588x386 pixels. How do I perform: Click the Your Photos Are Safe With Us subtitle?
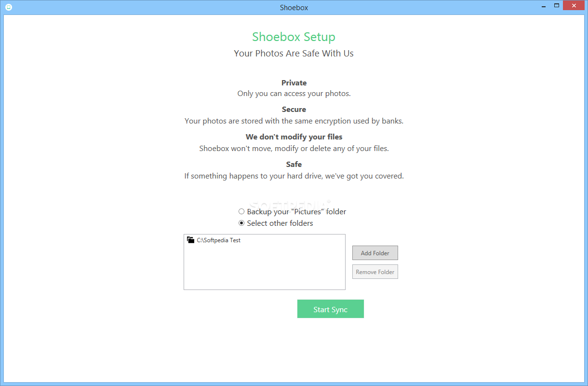coord(294,53)
